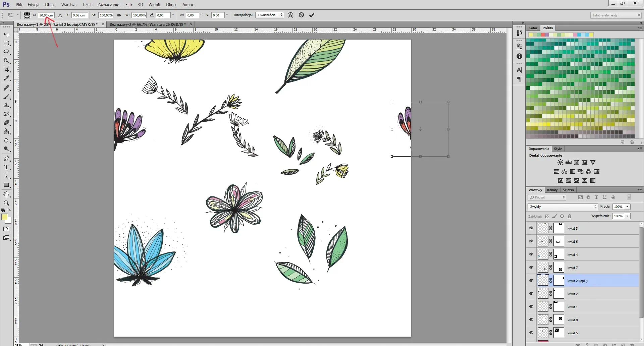Switch to warp mode icon
Screen dimensions: 644x346
tap(290, 15)
